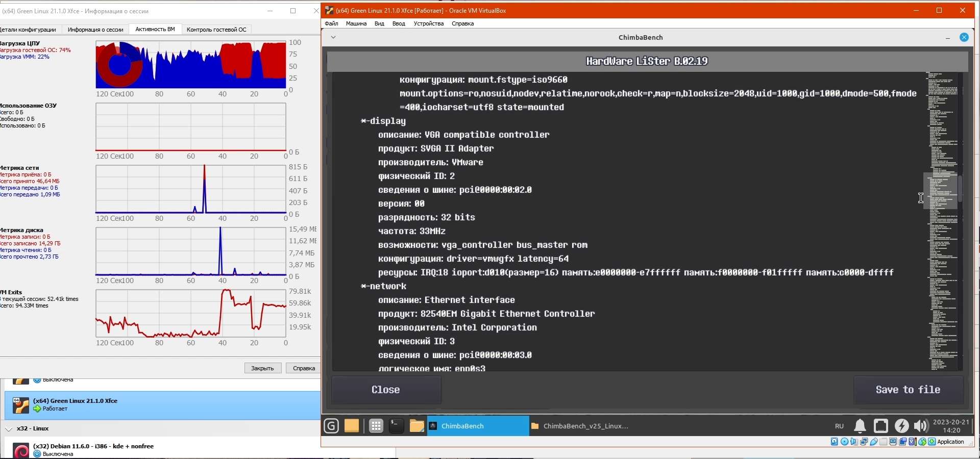
Task: Switch to the ChimbaBench_v25_Linux taskbar window
Action: 580,426
